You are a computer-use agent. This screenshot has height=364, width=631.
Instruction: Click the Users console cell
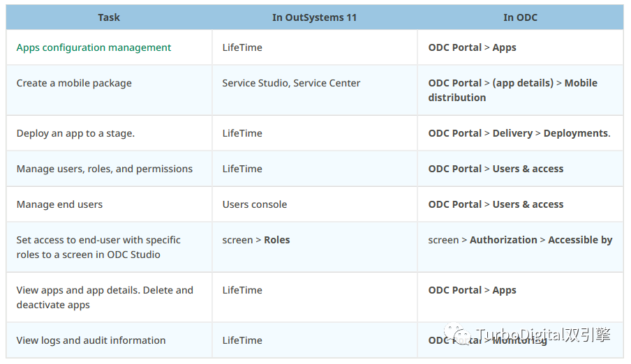[x=255, y=204]
